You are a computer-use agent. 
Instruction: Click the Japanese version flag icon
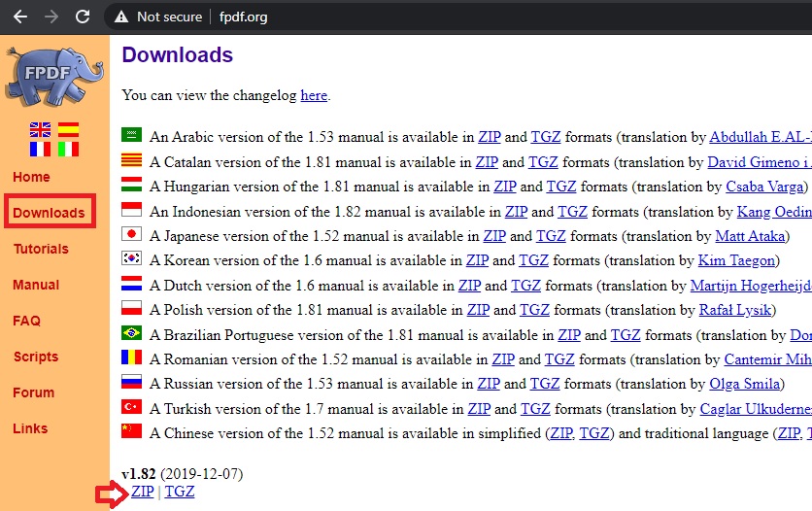[131, 234]
